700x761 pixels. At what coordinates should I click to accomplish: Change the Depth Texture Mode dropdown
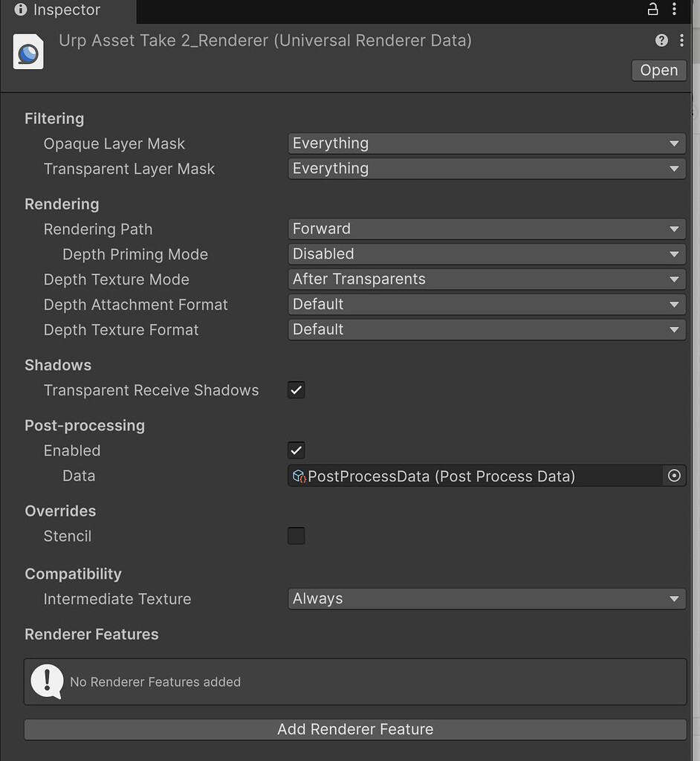coord(487,279)
